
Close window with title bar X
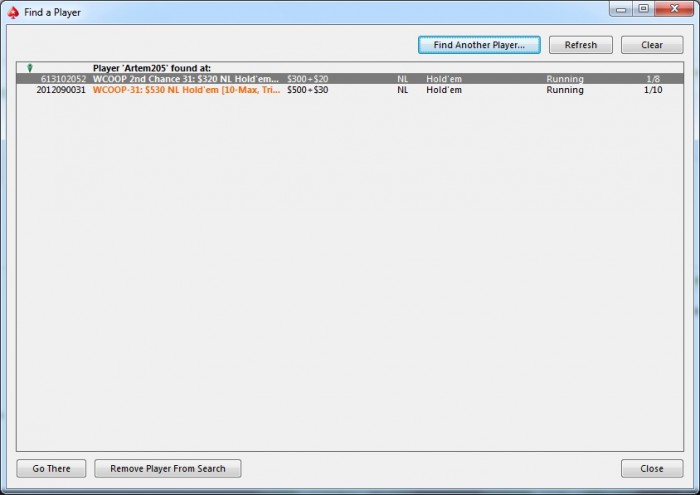pyautogui.click(x=675, y=9)
